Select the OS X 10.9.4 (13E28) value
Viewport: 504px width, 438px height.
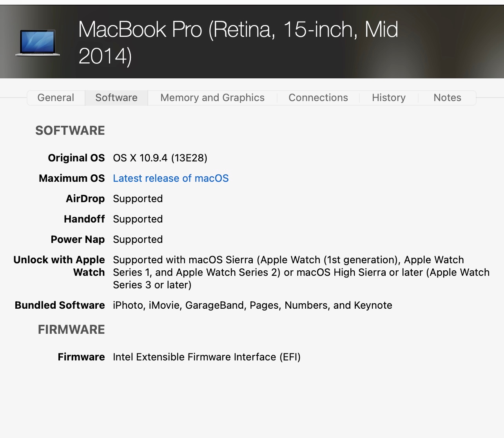[x=160, y=158]
